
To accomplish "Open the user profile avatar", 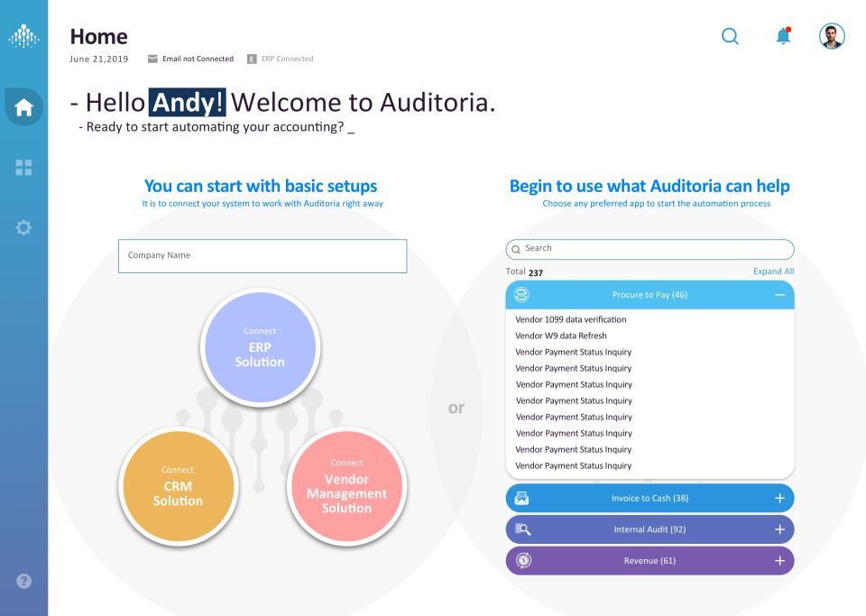I will [x=831, y=36].
